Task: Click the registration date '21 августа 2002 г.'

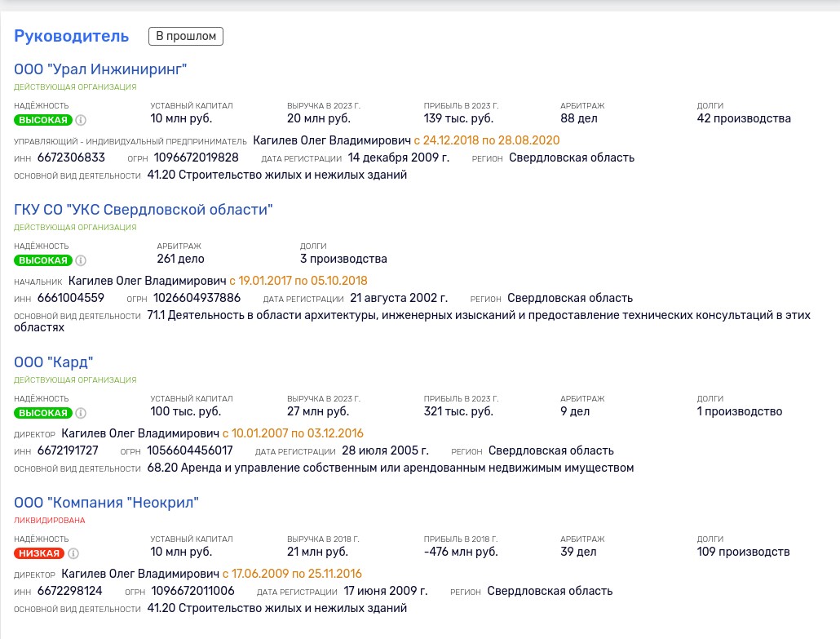Action: (x=399, y=298)
